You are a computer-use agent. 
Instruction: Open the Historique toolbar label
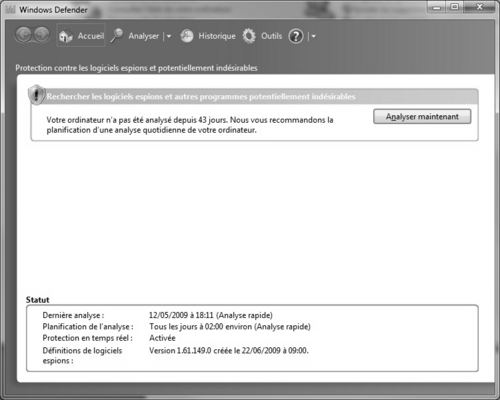[x=217, y=36]
